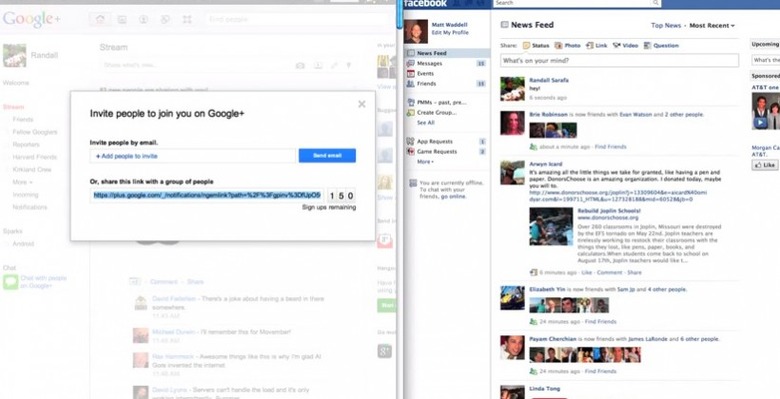The width and height of the screenshot is (780, 399).
Task: Open the Most Recent dropdown
Action: tap(712, 25)
